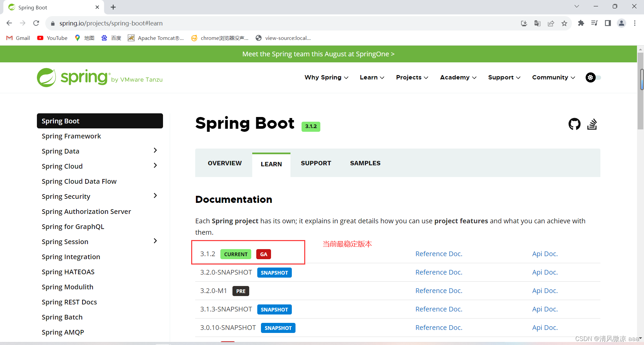Open the view-source:local bookmark
Viewport: 644px width, 345px height.
[283, 38]
